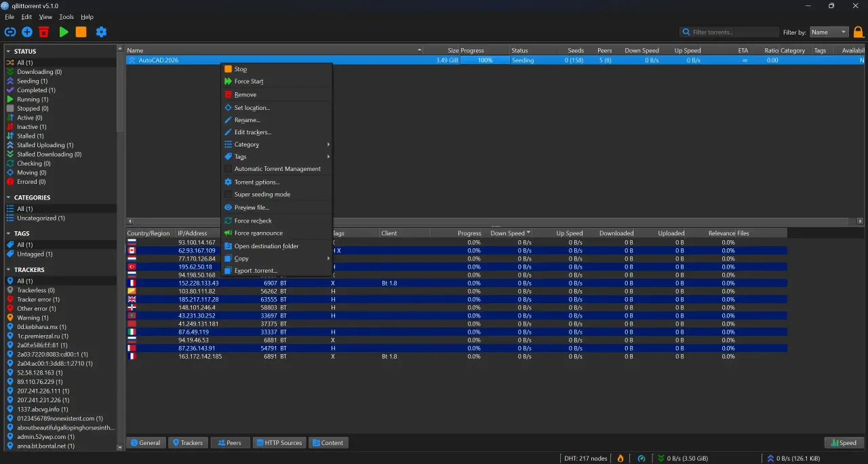Click the green Start toolbar icon
Viewport: 868px width, 464px height.
click(x=64, y=32)
